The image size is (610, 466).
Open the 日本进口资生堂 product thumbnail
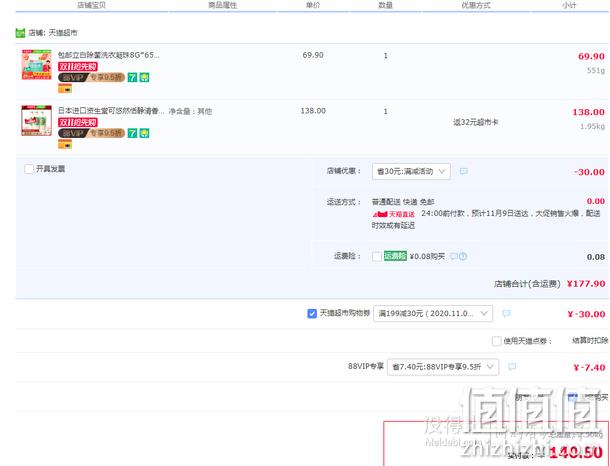[x=36, y=121]
